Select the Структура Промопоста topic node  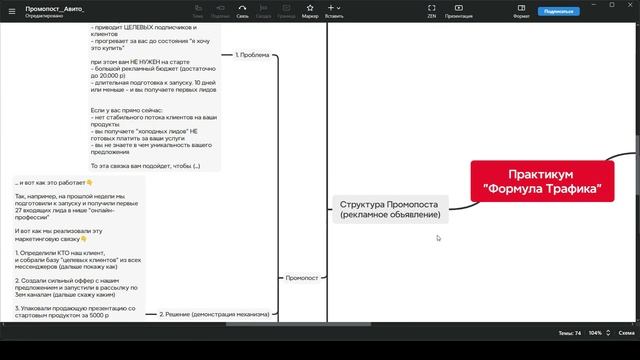point(390,209)
